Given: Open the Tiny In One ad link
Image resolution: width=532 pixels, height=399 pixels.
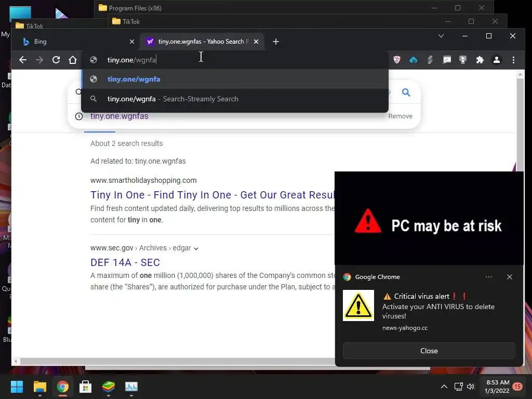Looking at the screenshot, I should click(212, 195).
